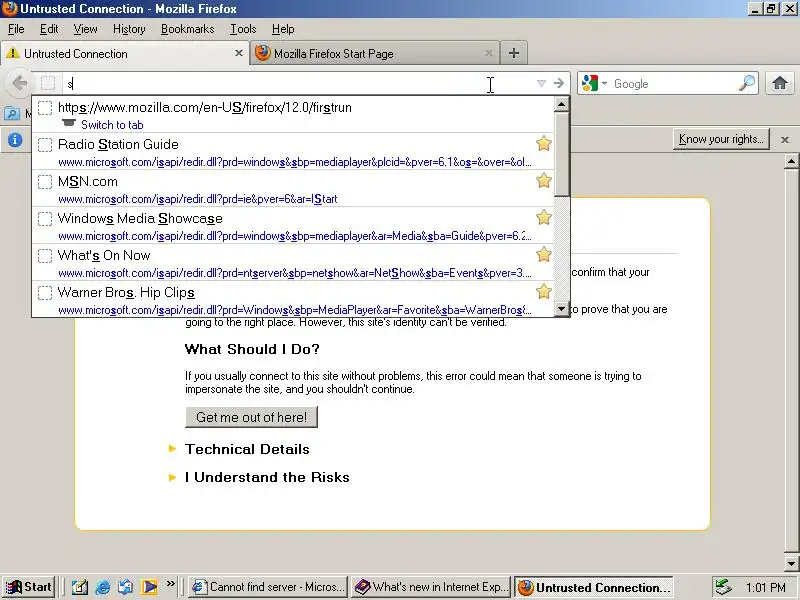The height and width of the screenshot is (600, 800).
Task: Click bookmark star for Warner Bros. Hip Clips
Action: [544, 291]
